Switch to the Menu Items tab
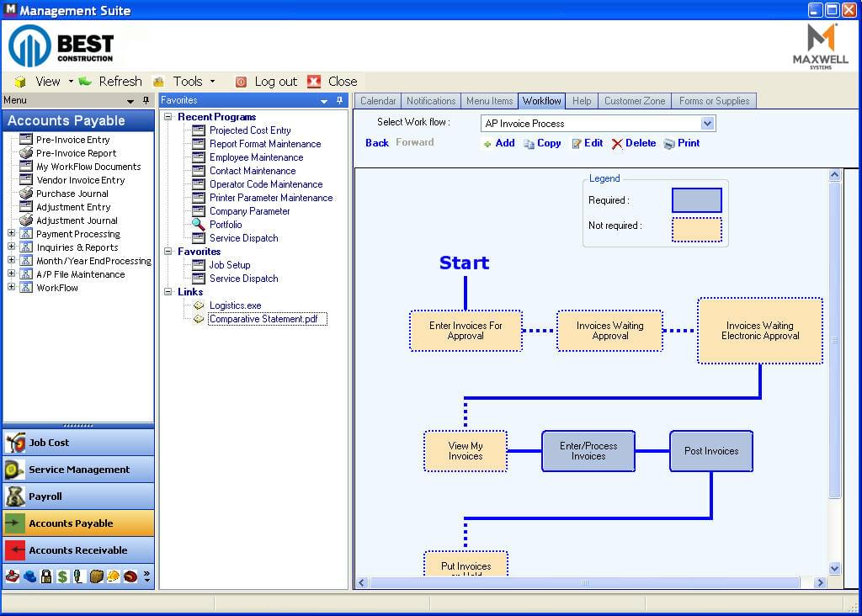Image resolution: width=862 pixels, height=616 pixels. 489,101
